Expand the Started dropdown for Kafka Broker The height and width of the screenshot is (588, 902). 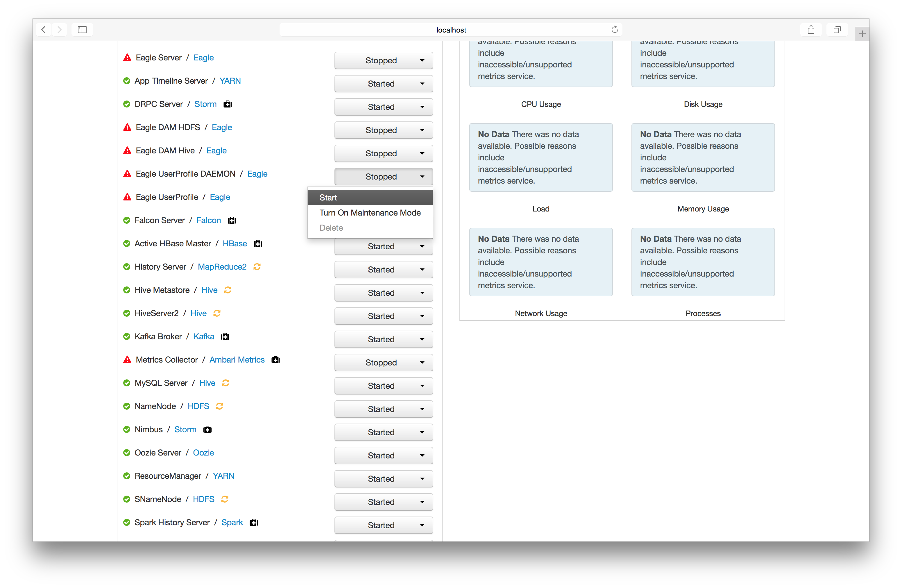pyautogui.click(x=384, y=339)
